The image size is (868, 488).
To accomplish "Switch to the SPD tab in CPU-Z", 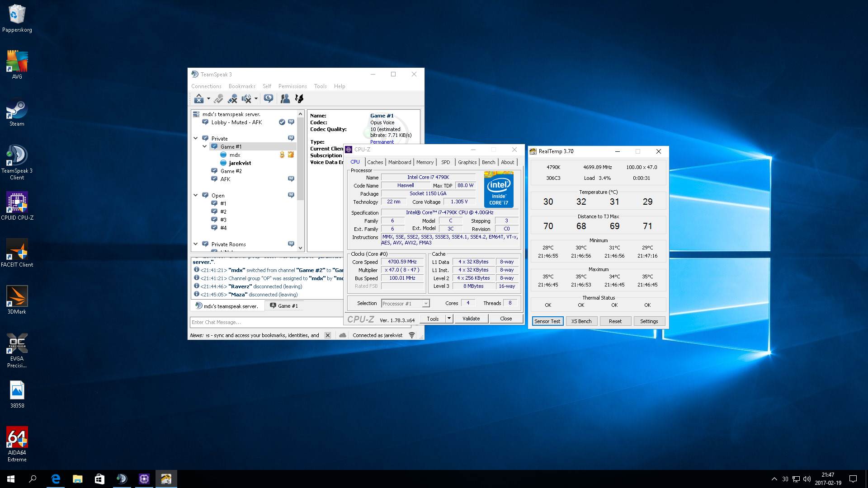I will (x=446, y=162).
